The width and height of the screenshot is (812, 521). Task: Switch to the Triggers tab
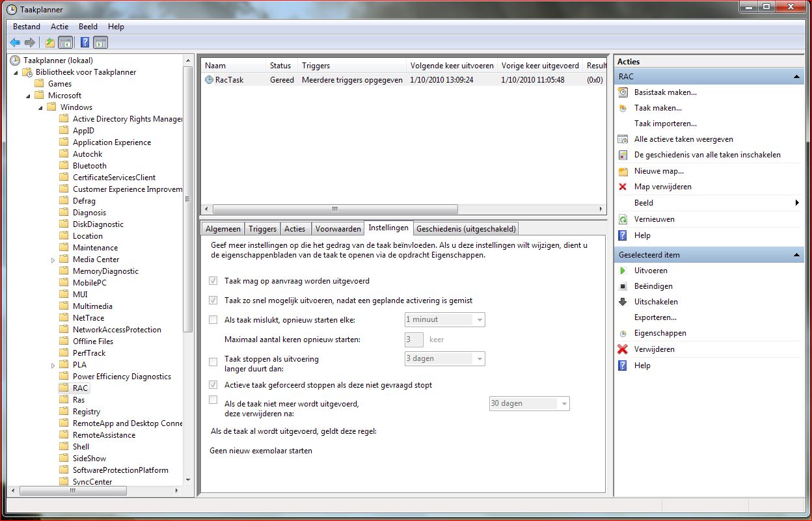(262, 228)
